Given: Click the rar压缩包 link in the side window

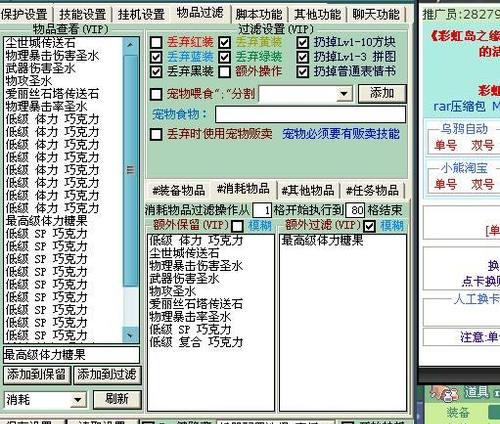Looking at the screenshot, I should (459, 107).
